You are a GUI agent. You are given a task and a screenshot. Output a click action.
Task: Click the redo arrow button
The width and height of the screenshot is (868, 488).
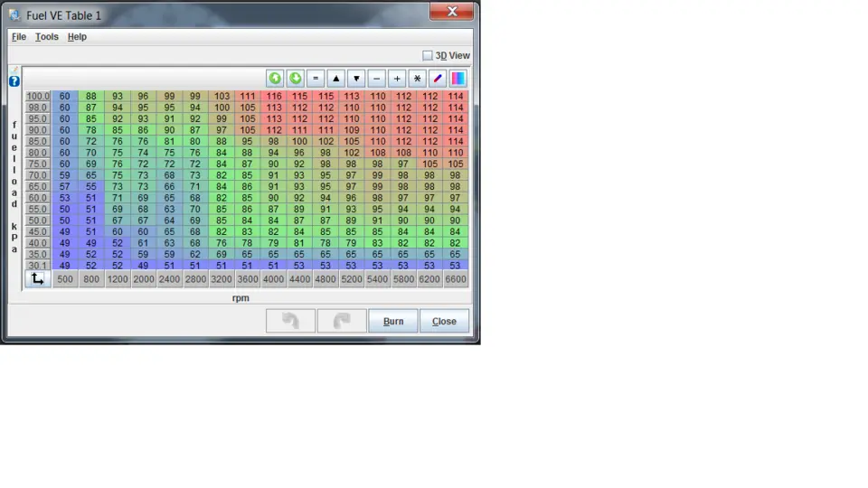coord(342,321)
